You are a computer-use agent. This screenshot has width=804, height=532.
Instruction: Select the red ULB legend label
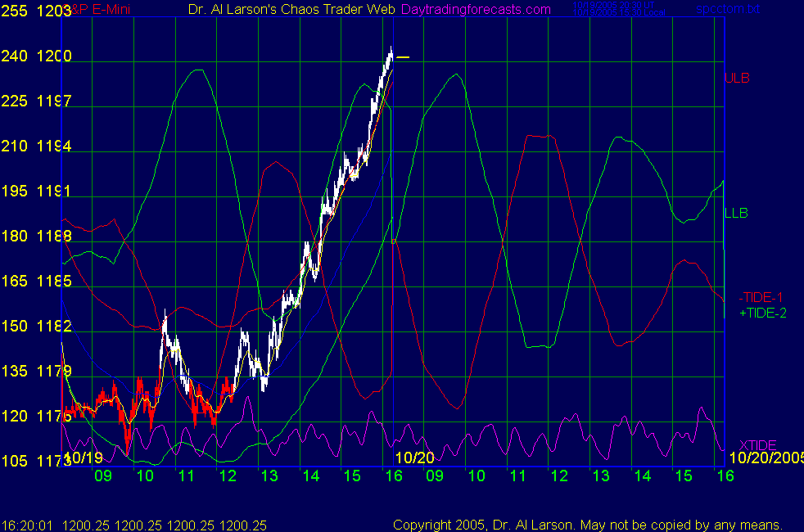[736, 79]
